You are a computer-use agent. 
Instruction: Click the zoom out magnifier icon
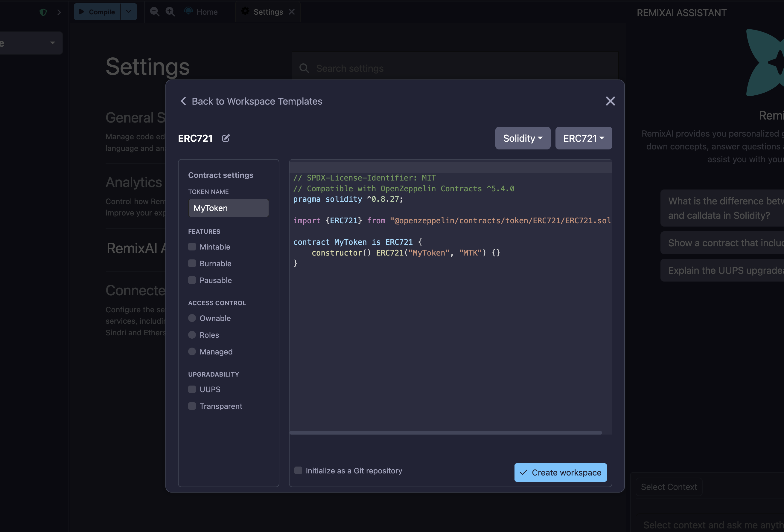(x=155, y=12)
